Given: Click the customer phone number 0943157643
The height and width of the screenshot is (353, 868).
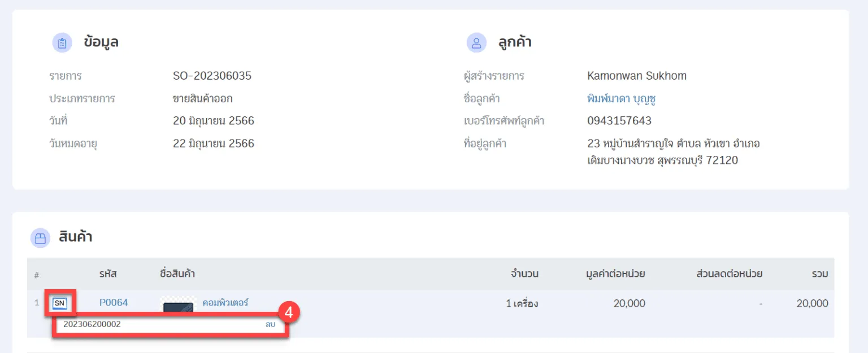Looking at the screenshot, I should (619, 121).
